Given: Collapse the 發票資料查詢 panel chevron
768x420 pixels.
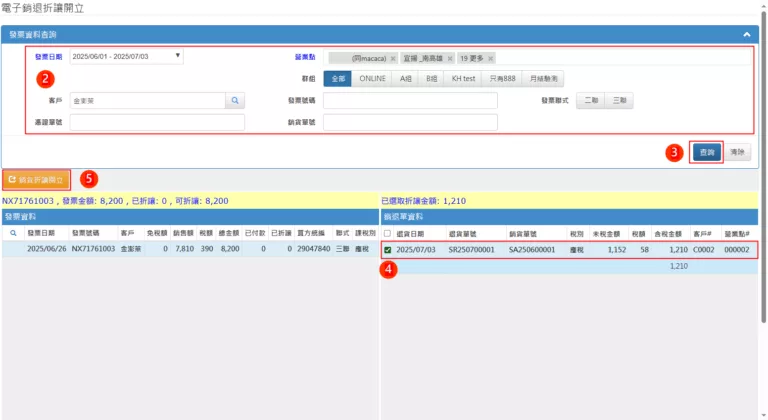Looking at the screenshot, I should point(747,34).
